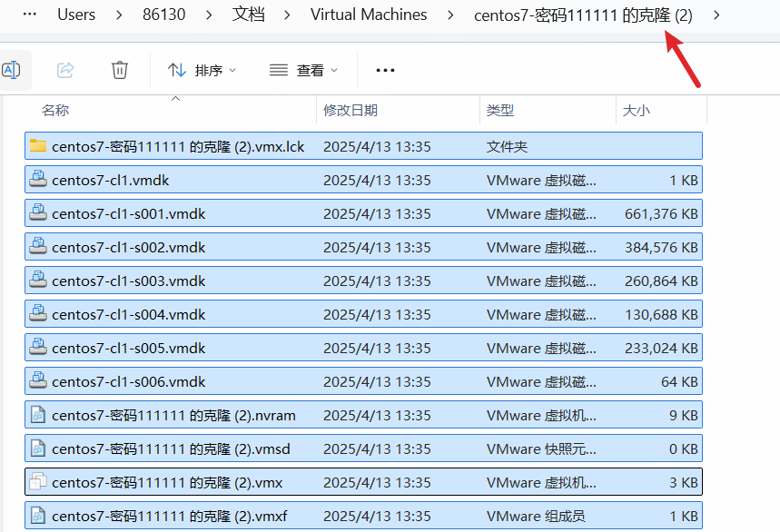The width and height of the screenshot is (780, 532).
Task: Click the VMware 组成员 type cell
Action: 536,516
